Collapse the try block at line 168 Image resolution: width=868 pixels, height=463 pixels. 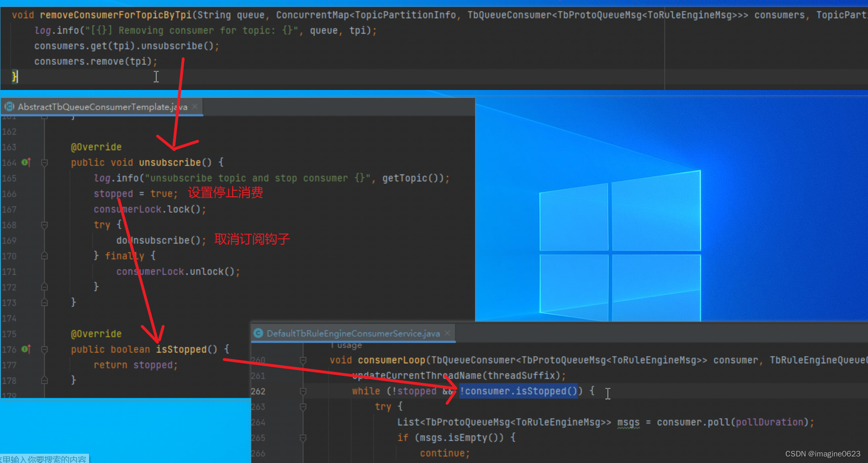[x=44, y=225]
